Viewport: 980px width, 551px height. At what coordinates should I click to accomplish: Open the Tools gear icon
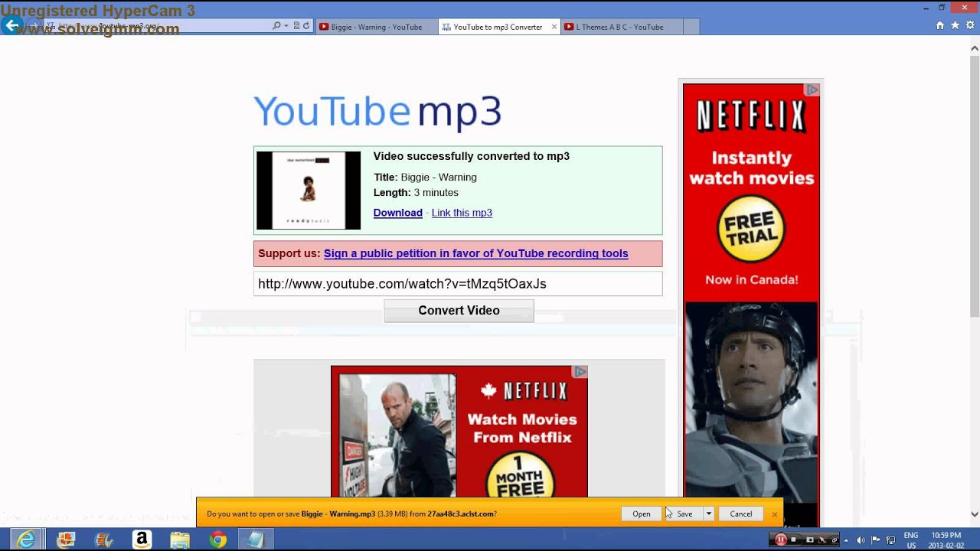point(969,25)
